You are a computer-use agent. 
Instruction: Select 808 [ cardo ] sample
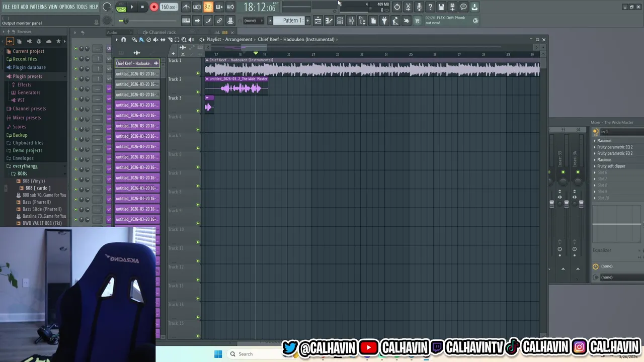[x=38, y=188]
